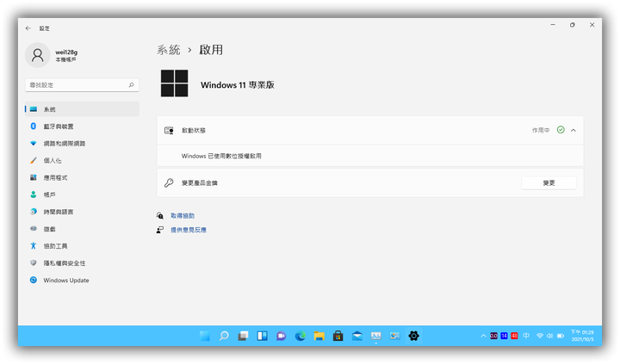
Task: Open 網路和網際網路 settings
Action: click(82, 143)
